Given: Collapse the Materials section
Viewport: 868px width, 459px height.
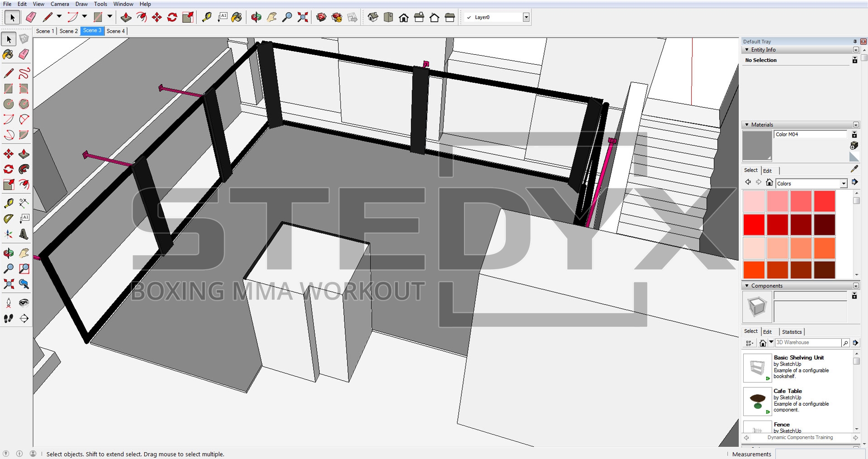Looking at the screenshot, I should tap(747, 124).
